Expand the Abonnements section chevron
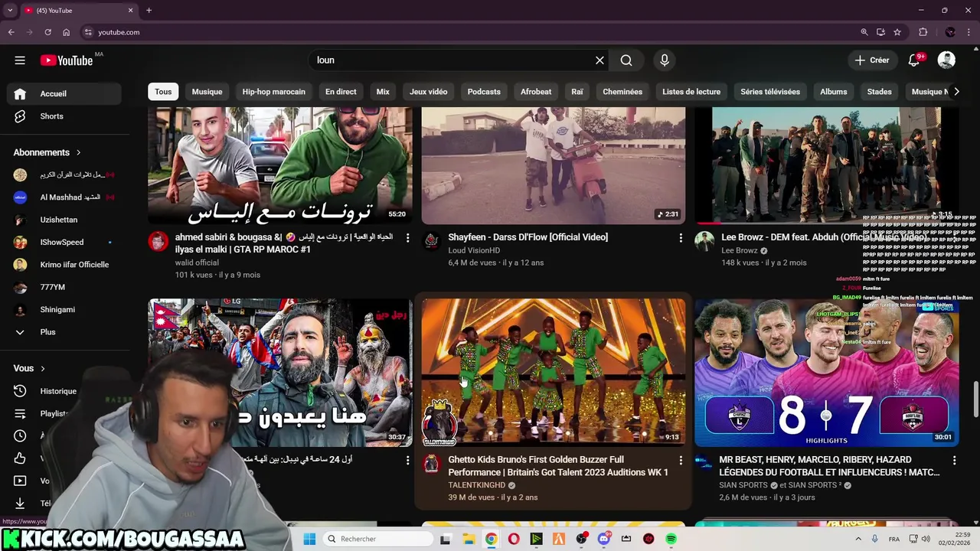The image size is (980, 551). [x=78, y=152]
